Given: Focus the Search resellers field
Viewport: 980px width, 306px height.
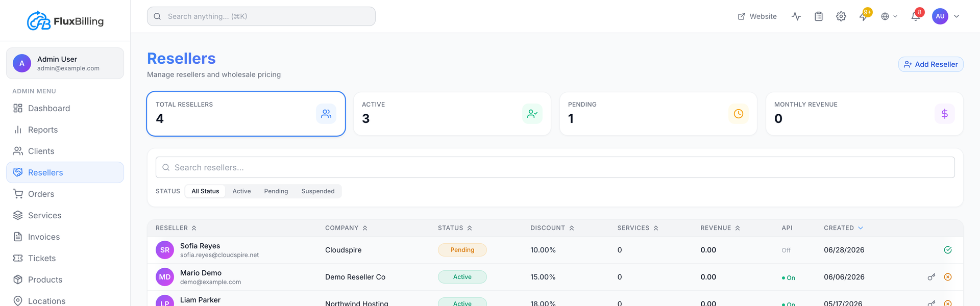Looking at the screenshot, I should click(555, 167).
